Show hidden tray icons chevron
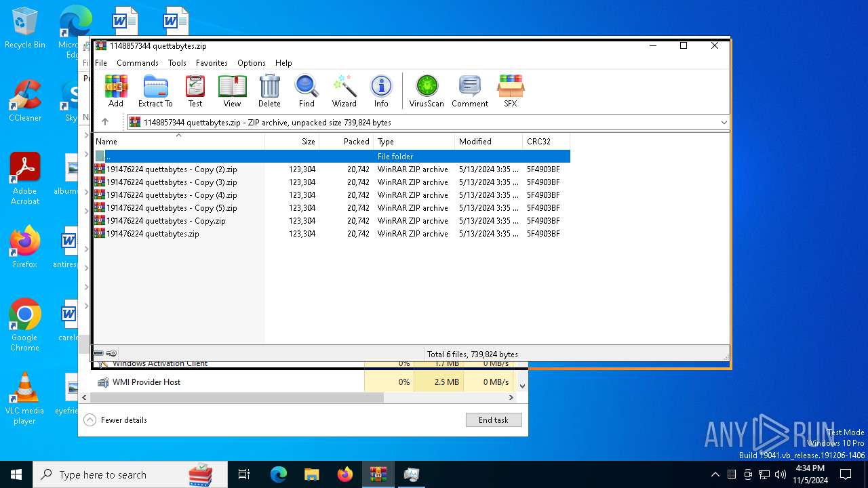This screenshot has height=488, width=868. [x=715, y=474]
